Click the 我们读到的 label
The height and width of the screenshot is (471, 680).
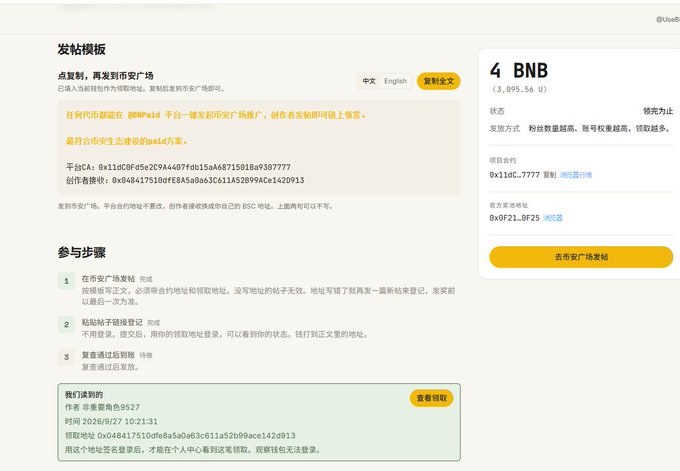pos(84,395)
